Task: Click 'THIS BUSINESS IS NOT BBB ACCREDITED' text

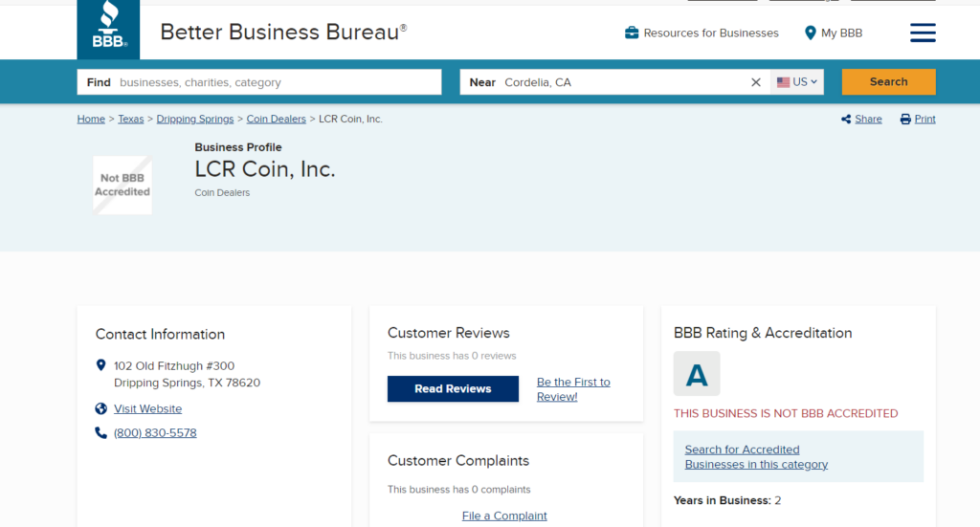Action: [x=786, y=413]
